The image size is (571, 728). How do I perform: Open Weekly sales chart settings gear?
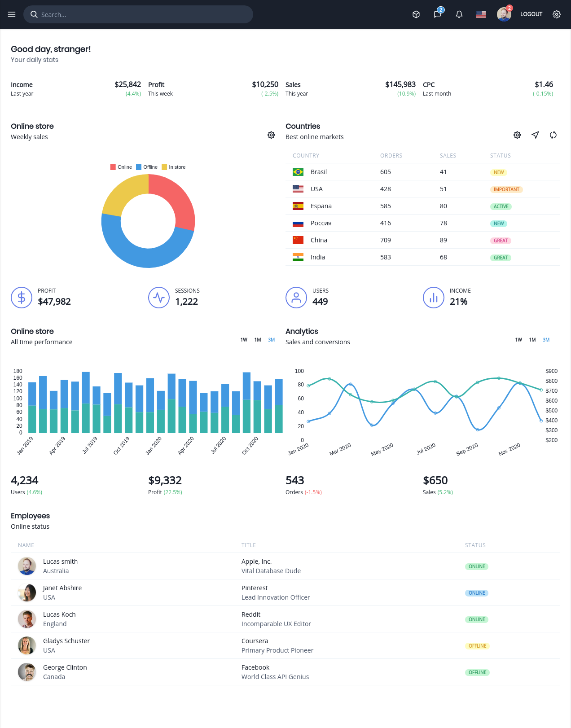pyautogui.click(x=271, y=135)
